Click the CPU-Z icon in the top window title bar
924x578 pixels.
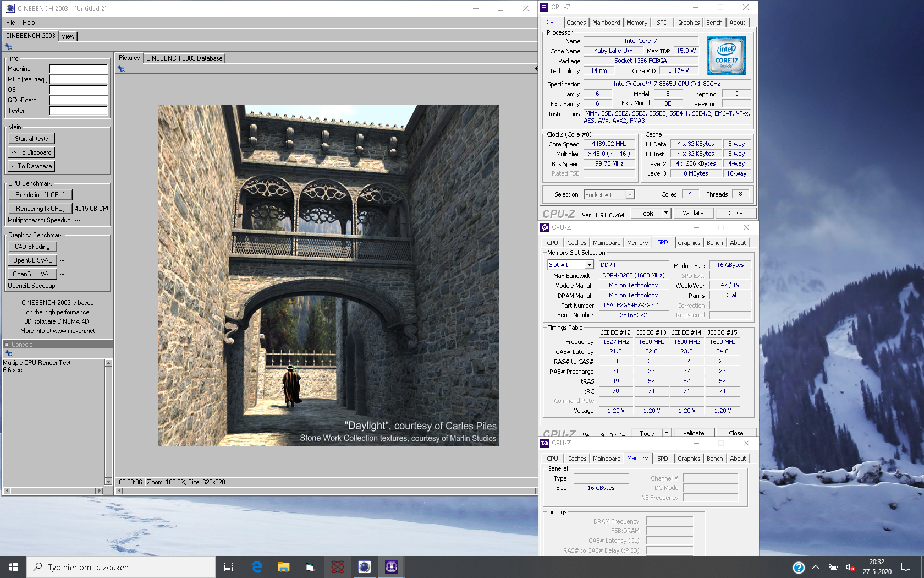point(544,7)
